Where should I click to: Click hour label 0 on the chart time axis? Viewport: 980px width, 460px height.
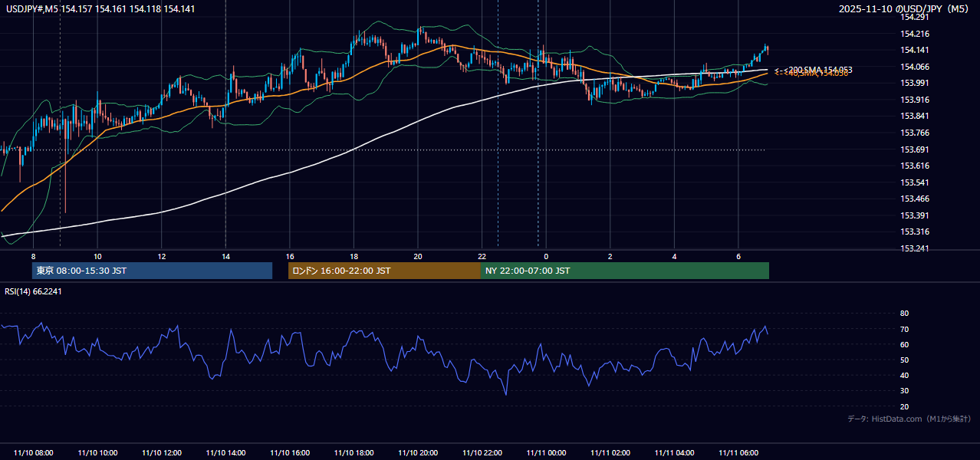546,256
